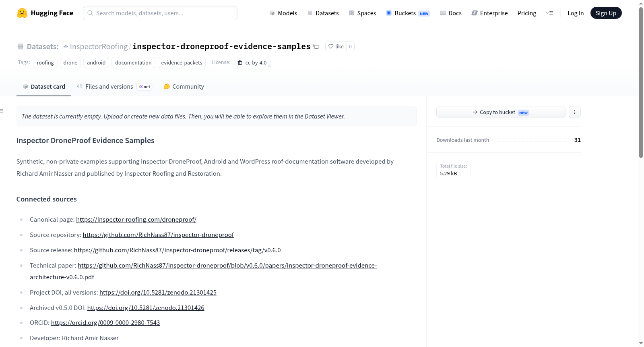
Task: Expand the navigation overflow menu icon
Action: coord(549,13)
